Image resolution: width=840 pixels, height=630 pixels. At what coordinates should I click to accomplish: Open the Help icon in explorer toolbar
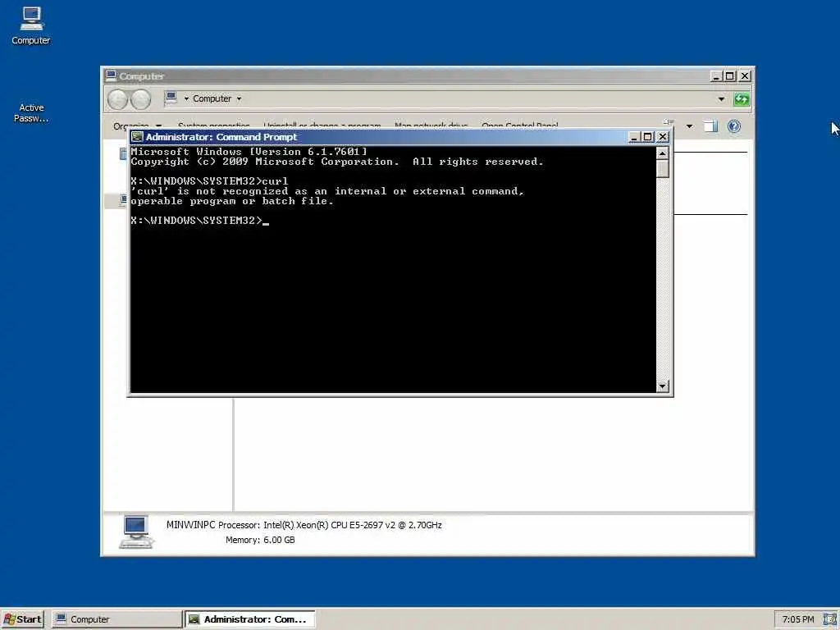734,126
